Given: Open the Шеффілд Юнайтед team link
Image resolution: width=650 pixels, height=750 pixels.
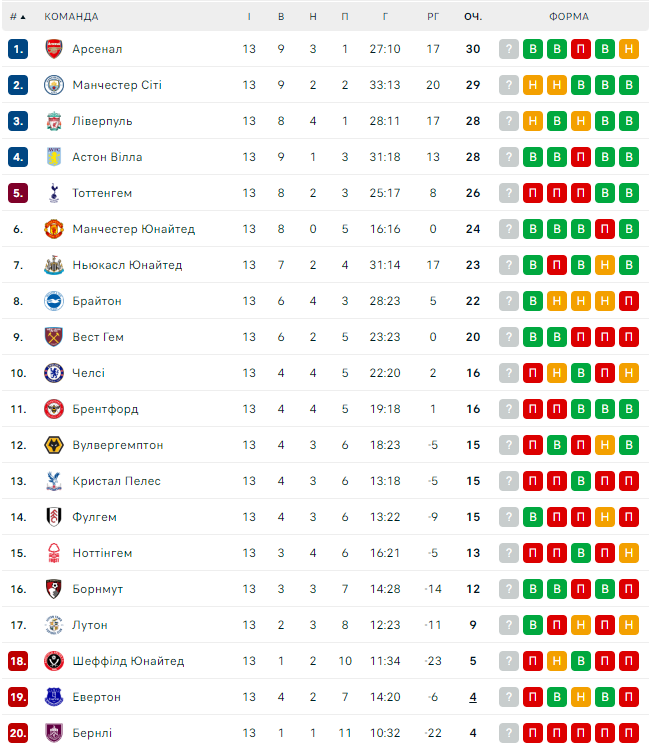Looking at the screenshot, I should click(x=130, y=661).
